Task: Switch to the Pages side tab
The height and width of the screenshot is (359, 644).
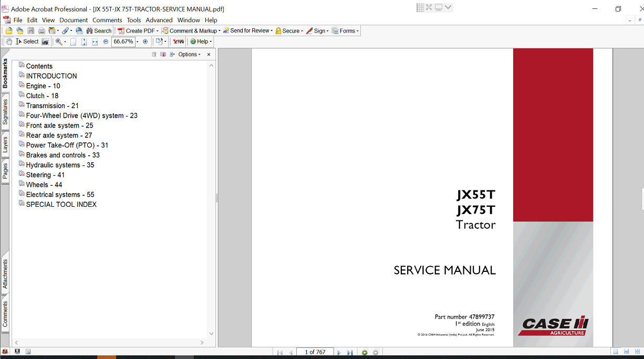Action: point(5,171)
